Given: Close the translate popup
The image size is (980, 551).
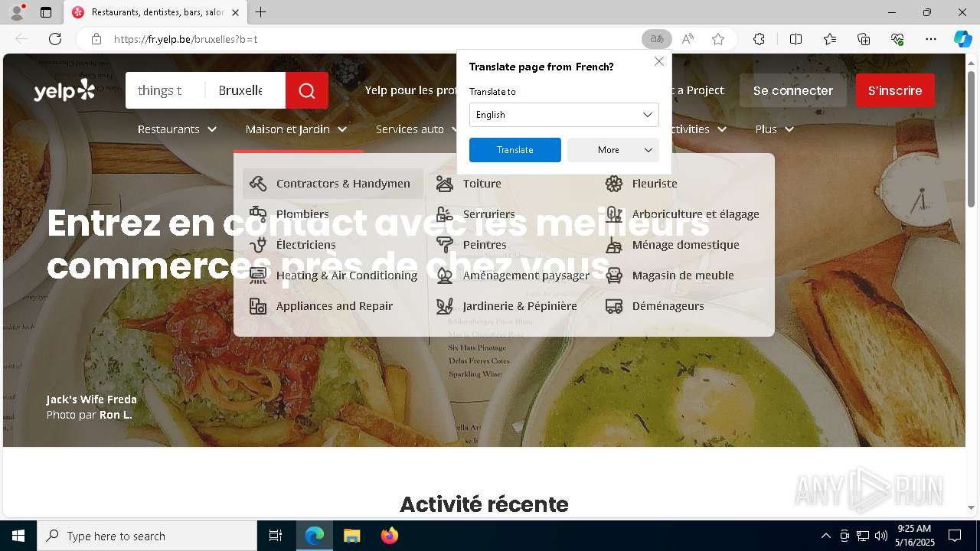Looking at the screenshot, I should coord(659,61).
